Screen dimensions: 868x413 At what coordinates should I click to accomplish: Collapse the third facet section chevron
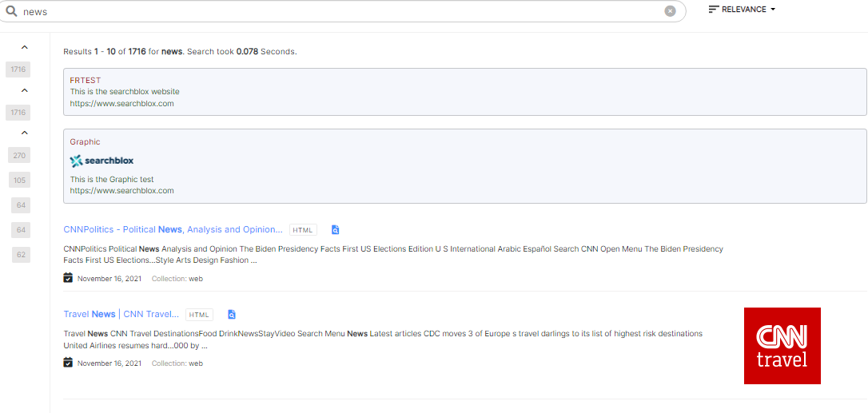pos(24,133)
